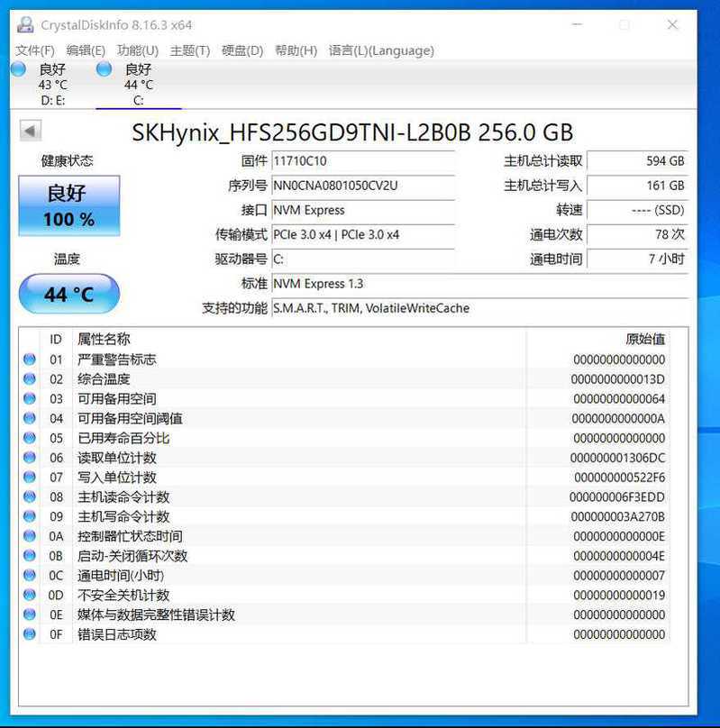This screenshot has width=720, height=728.
Task: Click the 良好 100 % health status button
Action: coord(69,205)
